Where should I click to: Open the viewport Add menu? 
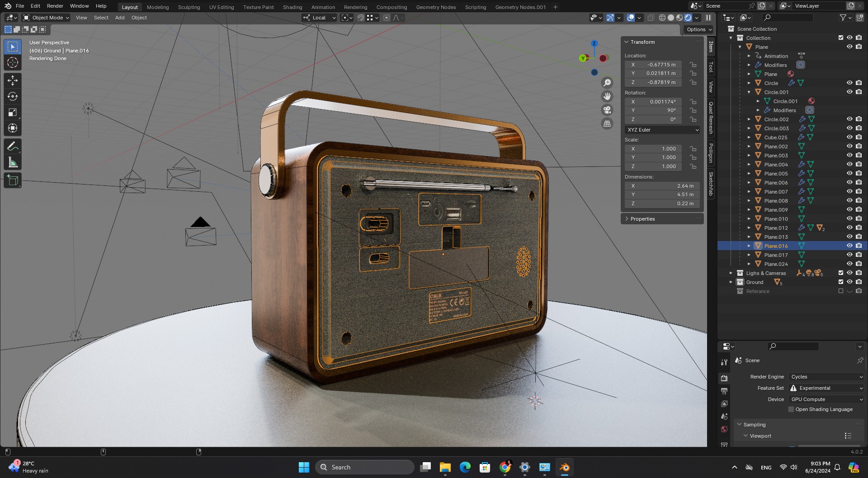pos(120,18)
